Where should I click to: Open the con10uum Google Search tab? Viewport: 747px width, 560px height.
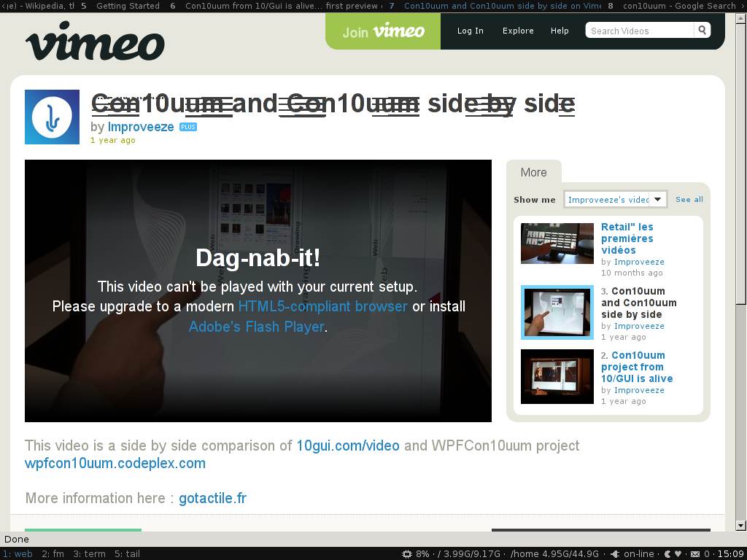677,6
